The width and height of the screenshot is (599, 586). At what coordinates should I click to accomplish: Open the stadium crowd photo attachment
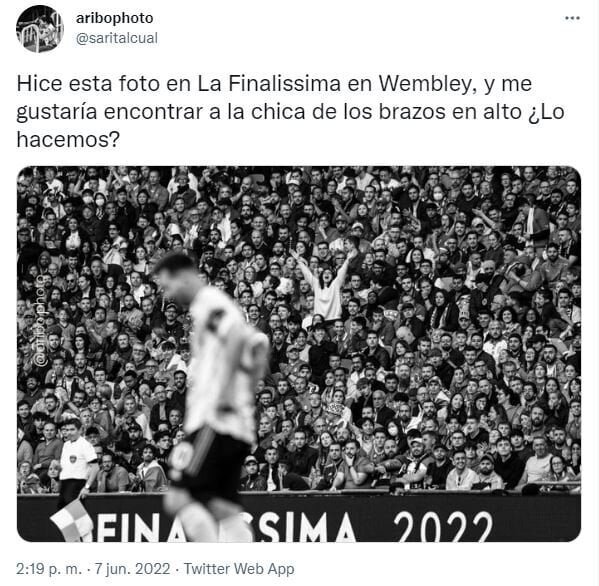pos(299,354)
